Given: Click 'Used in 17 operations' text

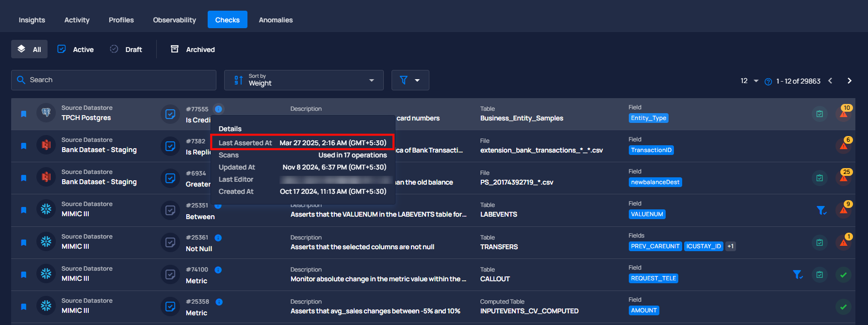Looking at the screenshot, I should [352, 155].
